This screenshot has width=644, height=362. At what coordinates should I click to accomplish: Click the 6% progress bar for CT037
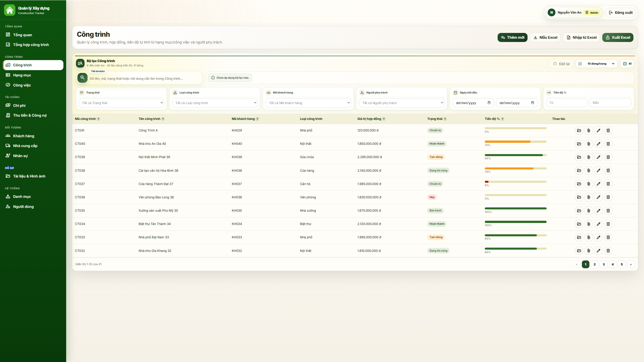click(x=515, y=182)
